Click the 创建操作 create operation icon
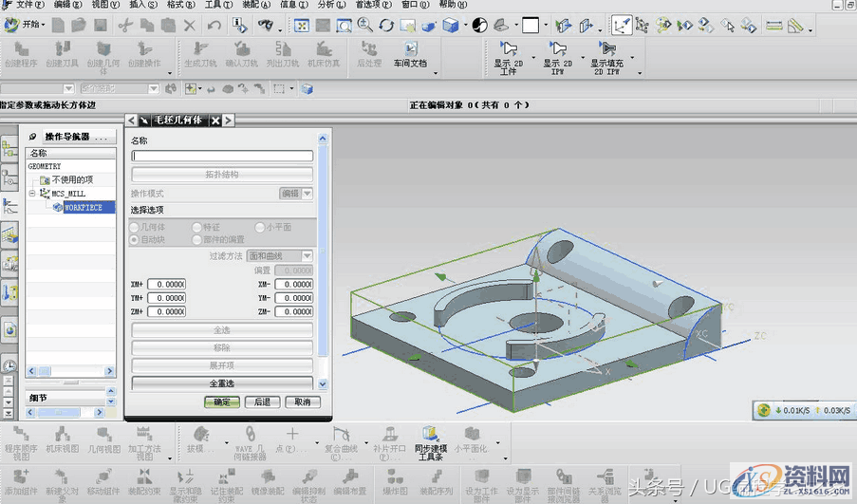This screenshot has height=504, width=857. pyautogui.click(x=144, y=53)
